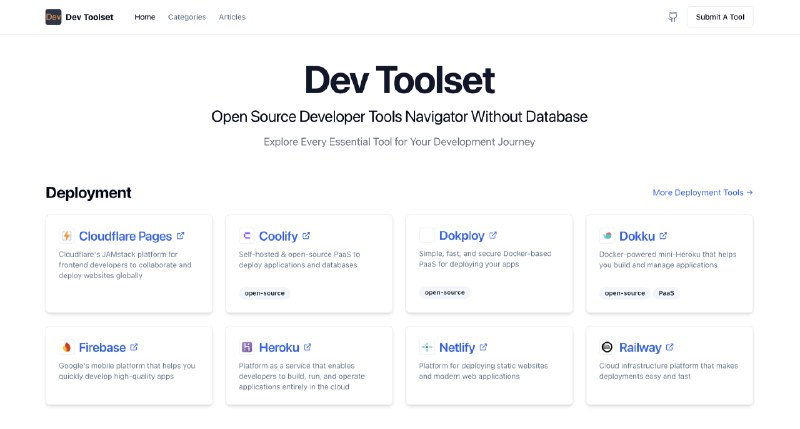Click the Coolify logo icon

click(247, 236)
